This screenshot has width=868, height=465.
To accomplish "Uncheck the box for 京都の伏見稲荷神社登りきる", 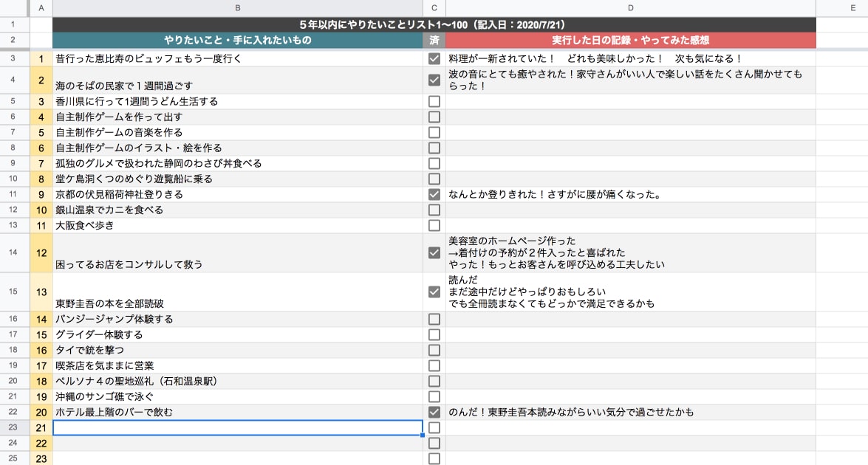I will (434, 195).
